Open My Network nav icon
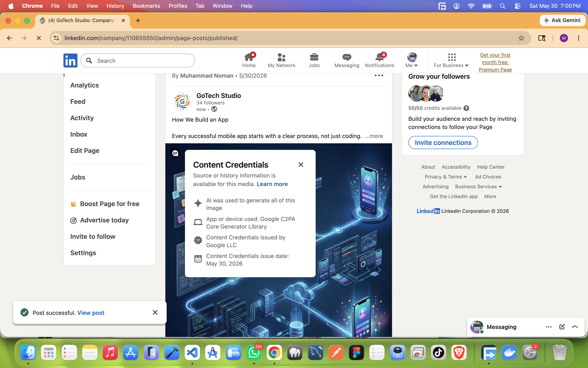588x368 pixels. [281, 60]
